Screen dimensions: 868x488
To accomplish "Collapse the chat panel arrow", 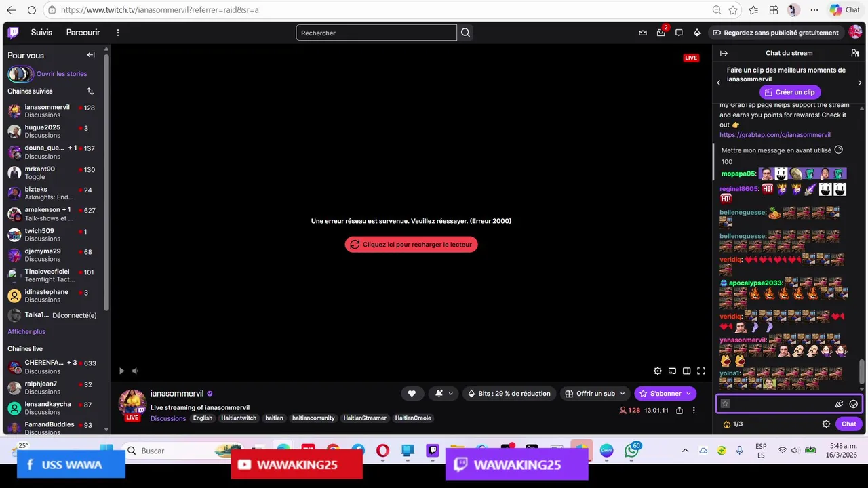I will pos(724,53).
